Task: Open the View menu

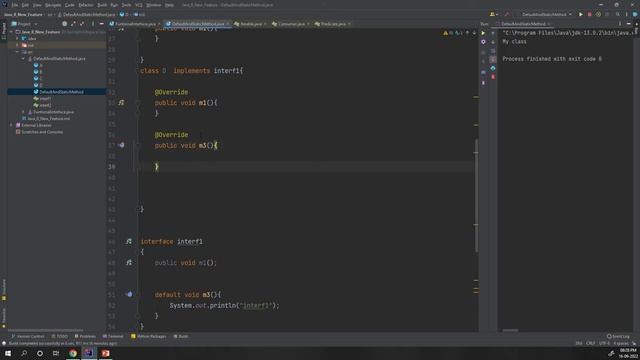Action: click(x=37, y=5)
